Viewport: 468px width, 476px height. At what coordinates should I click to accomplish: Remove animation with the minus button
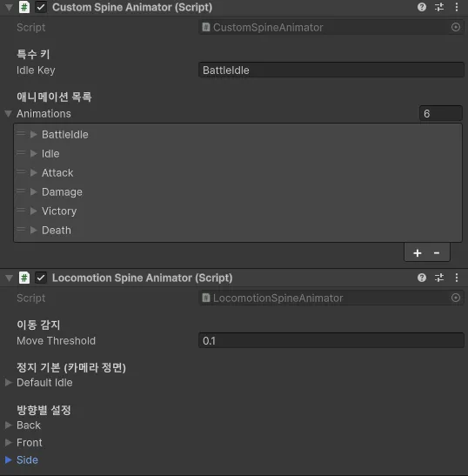click(x=437, y=253)
